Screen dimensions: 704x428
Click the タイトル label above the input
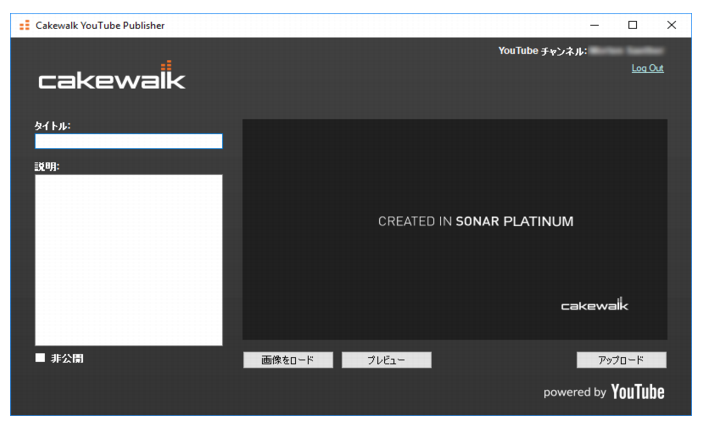tap(53, 126)
